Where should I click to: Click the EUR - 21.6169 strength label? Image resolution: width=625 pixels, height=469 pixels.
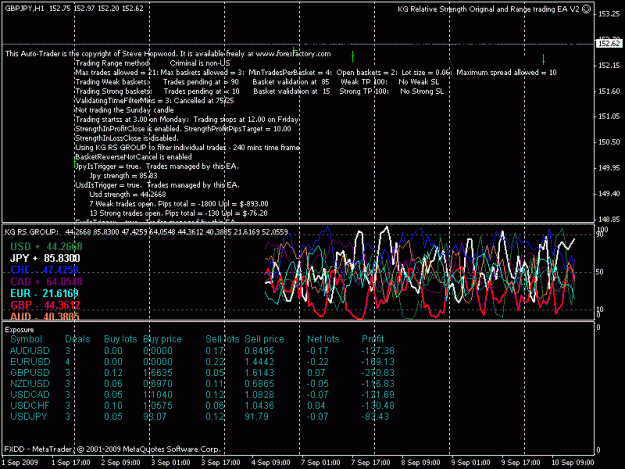pyautogui.click(x=45, y=293)
